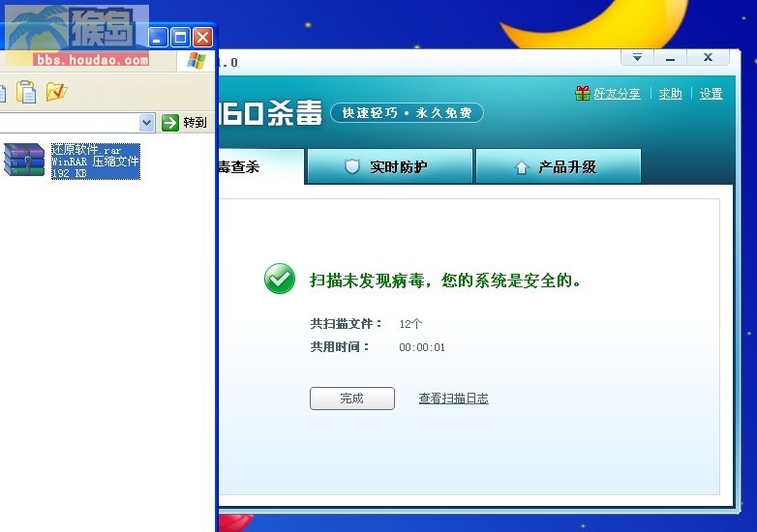Click the gift icon beside 好友分享

point(583,93)
